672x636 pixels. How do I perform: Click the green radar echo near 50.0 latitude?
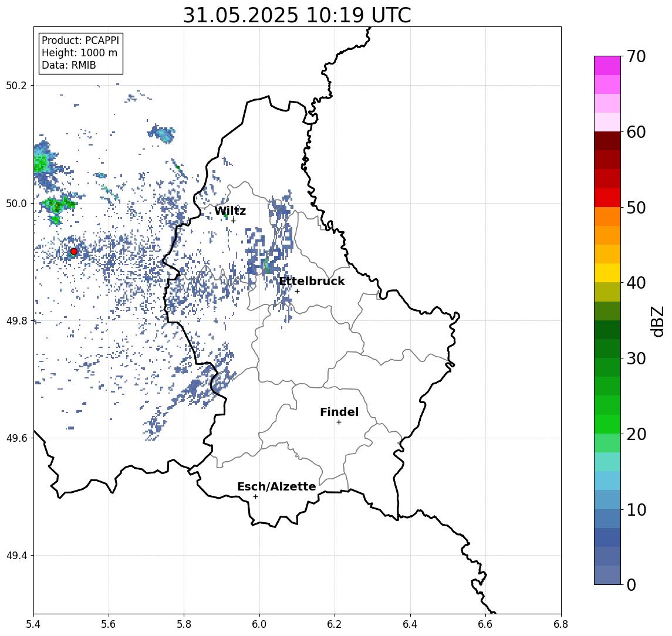point(58,205)
